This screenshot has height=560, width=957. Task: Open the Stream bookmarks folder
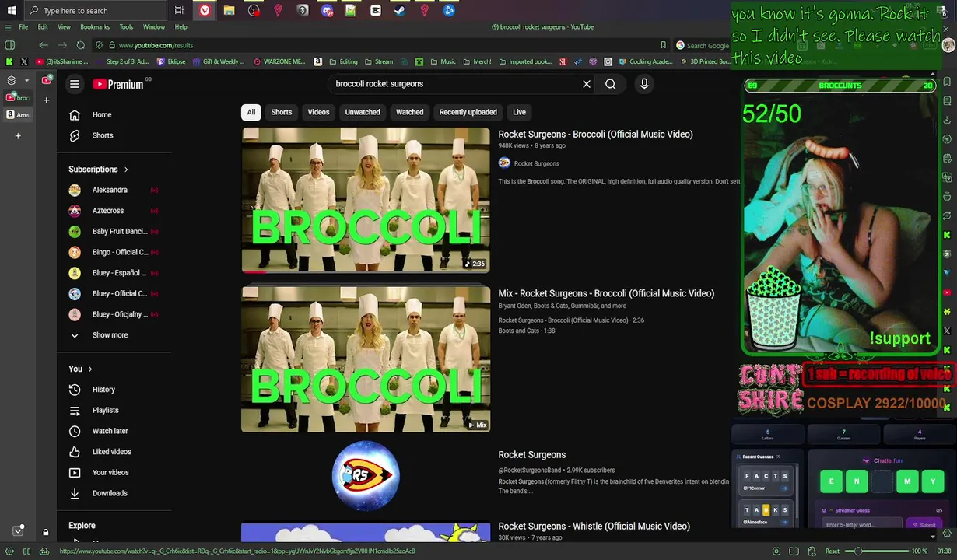(379, 61)
